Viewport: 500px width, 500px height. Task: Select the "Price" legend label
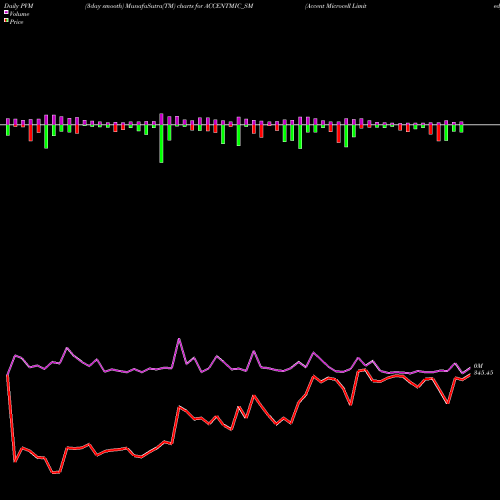pyautogui.click(x=16, y=22)
